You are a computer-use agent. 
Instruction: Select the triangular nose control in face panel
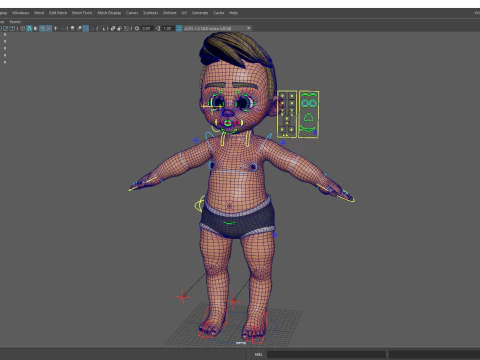click(309, 117)
